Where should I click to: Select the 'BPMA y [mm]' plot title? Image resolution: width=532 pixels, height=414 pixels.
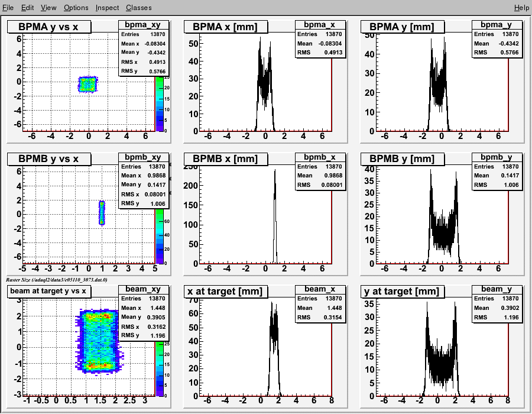(x=403, y=27)
